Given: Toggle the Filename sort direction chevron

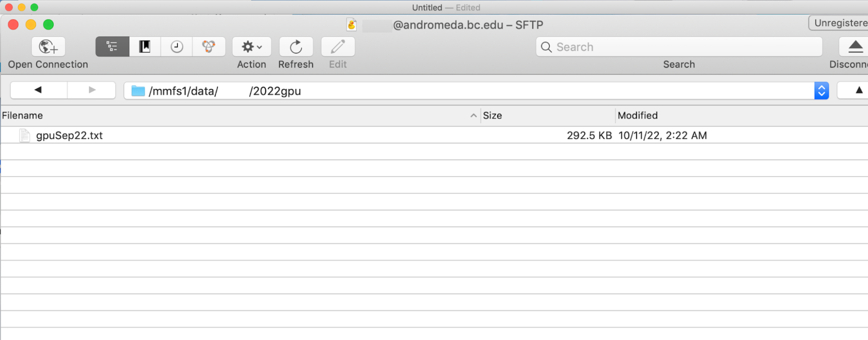Looking at the screenshot, I should pos(473,116).
